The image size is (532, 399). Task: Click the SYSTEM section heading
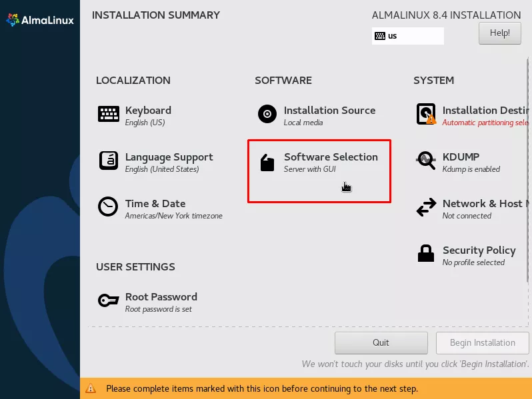point(433,81)
